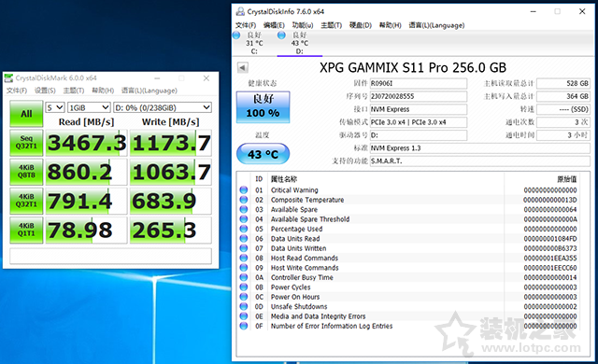Image resolution: width=598 pixels, height=364 pixels.
Task: Click the 43 °C temperature indicator
Action: [263, 154]
